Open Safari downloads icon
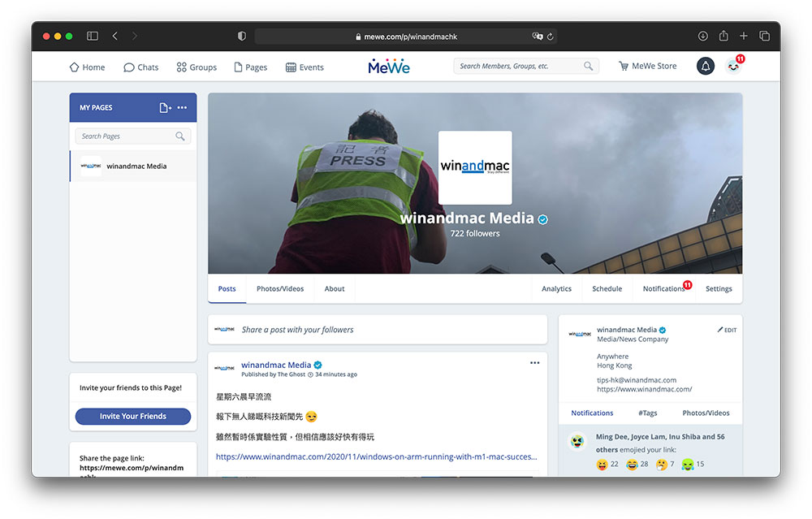This screenshot has width=812, height=519. pos(702,37)
